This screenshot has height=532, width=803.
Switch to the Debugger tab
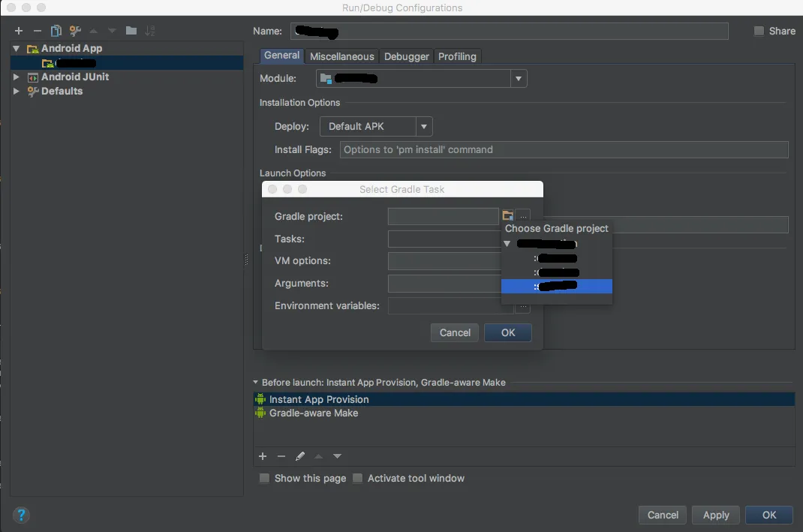[406, 56]
